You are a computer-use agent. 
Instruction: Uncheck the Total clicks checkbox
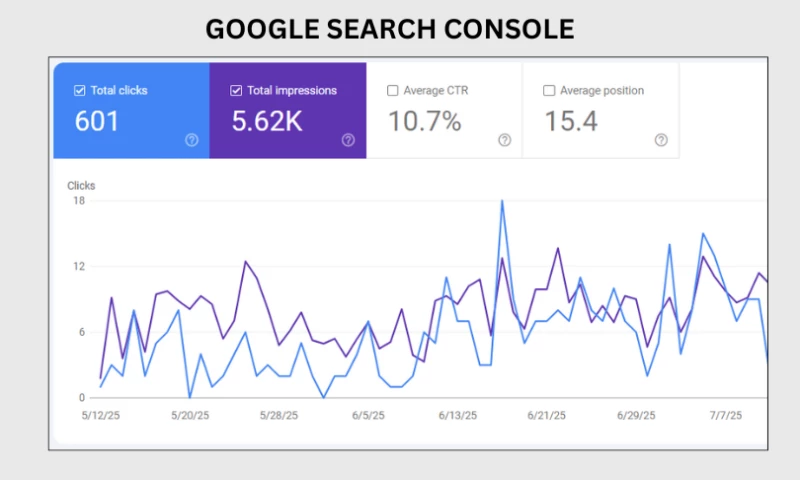pyautogui.click(x=79, y=91)
